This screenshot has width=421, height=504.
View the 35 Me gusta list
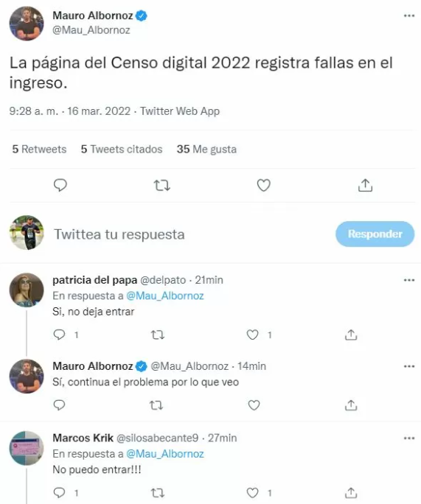[206, 149]
